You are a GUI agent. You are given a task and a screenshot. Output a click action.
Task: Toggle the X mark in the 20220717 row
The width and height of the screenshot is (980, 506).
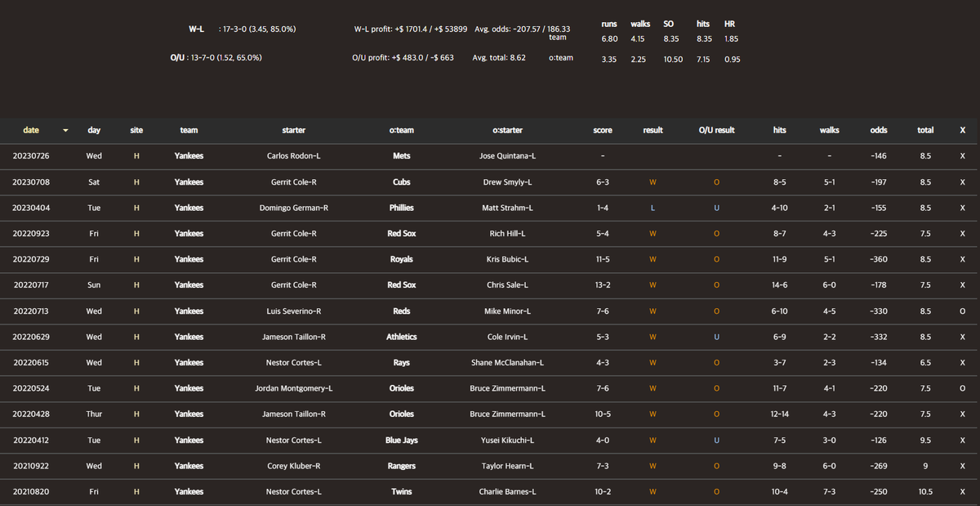click(x=963, y=285)
